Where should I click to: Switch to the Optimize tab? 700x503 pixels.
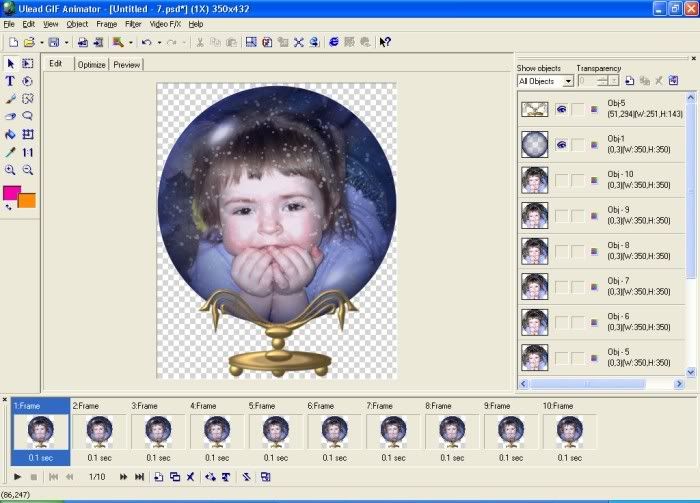pyautogui.click(x=91, y=64)
